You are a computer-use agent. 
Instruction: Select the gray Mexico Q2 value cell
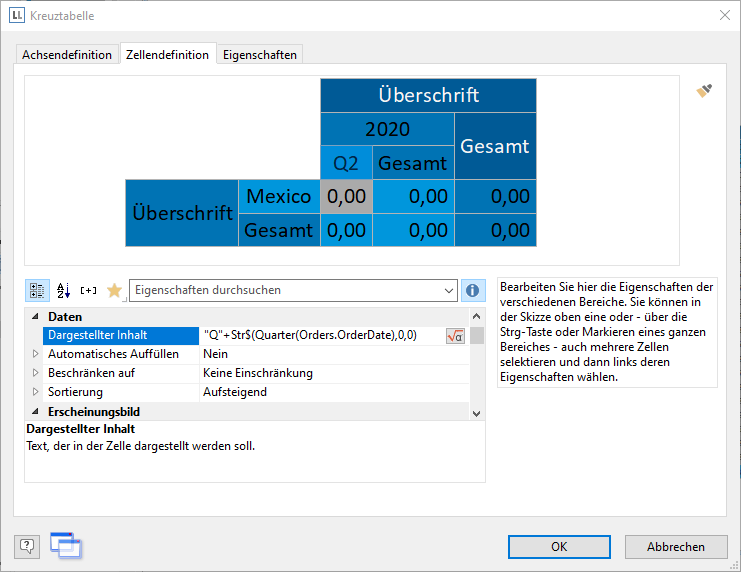coord(346,196)
